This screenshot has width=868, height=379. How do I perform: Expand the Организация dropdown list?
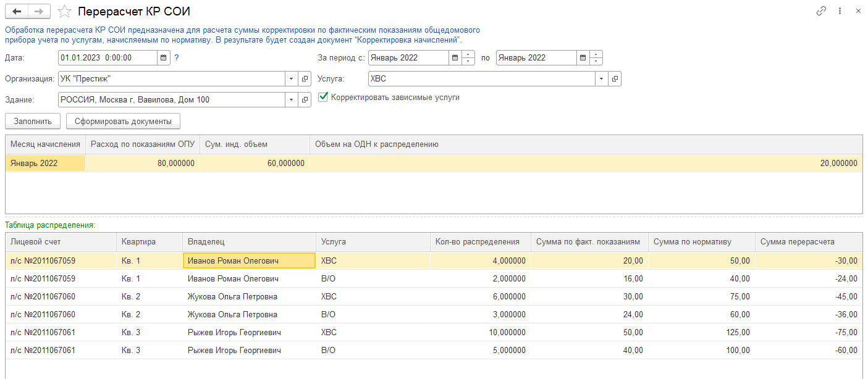click(292, 79)
